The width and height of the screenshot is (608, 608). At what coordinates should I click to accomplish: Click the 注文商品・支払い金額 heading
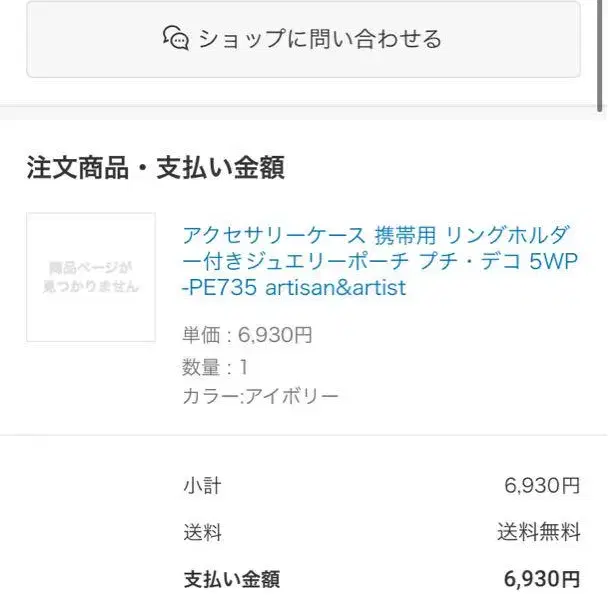[155, 168]
